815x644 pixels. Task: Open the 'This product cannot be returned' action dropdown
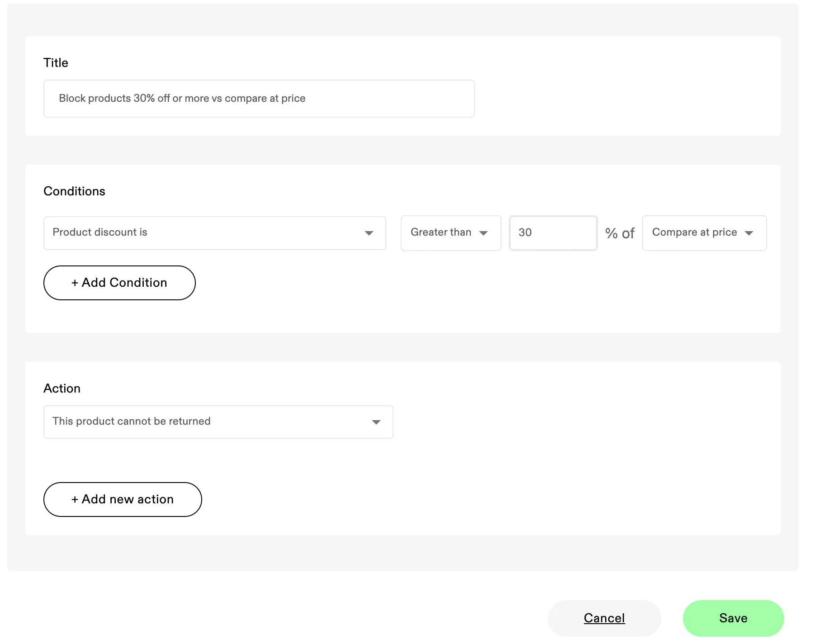[x=218, y=422]
